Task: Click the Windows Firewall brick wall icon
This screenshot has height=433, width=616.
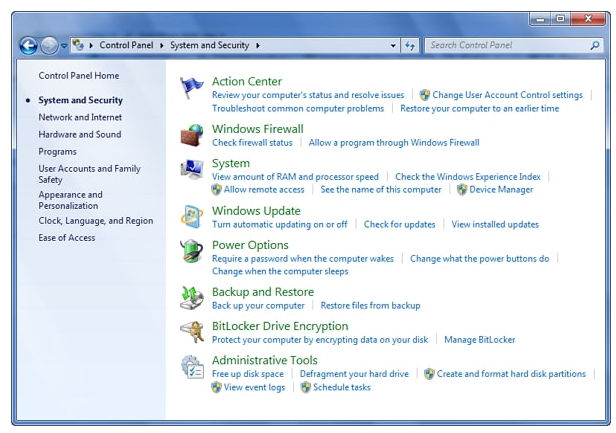Action: click(192, 136)
